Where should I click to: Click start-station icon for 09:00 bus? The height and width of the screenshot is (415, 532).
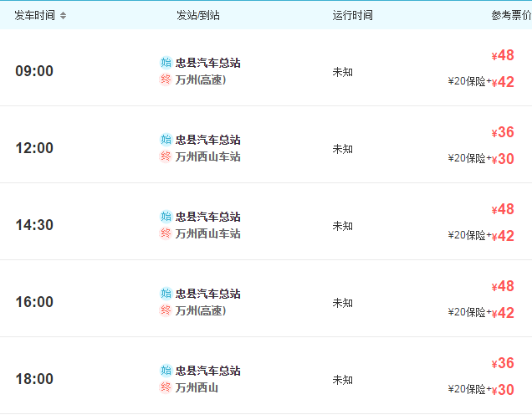tap(166, 63)
